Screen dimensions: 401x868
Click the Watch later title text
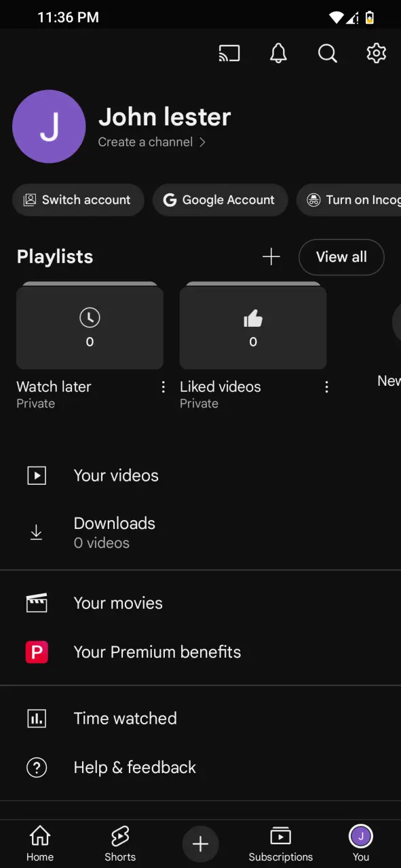click(54, 387)
